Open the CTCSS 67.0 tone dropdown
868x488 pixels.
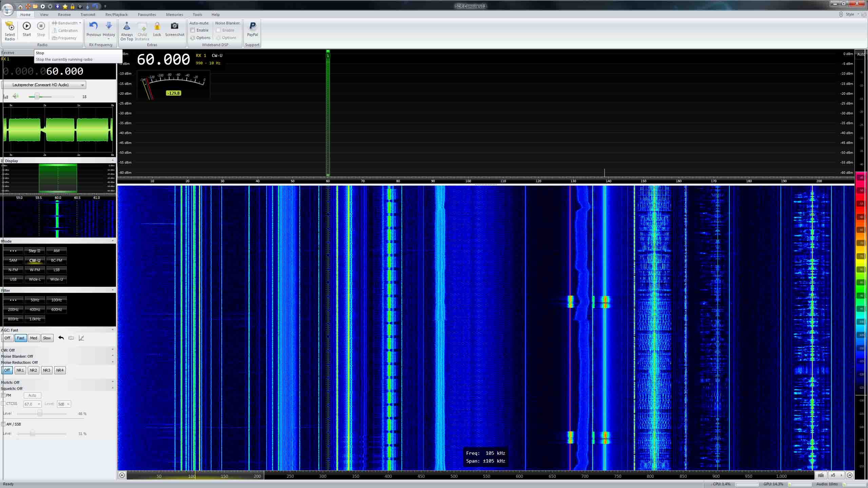click(x=32, y=404)
